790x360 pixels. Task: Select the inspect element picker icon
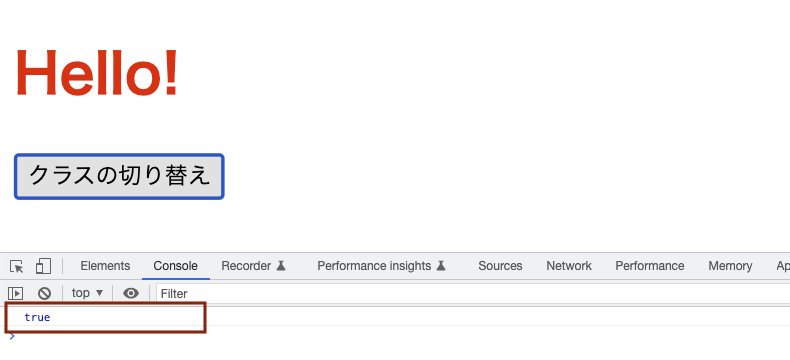pyautogui.click(x=17, y=266)
